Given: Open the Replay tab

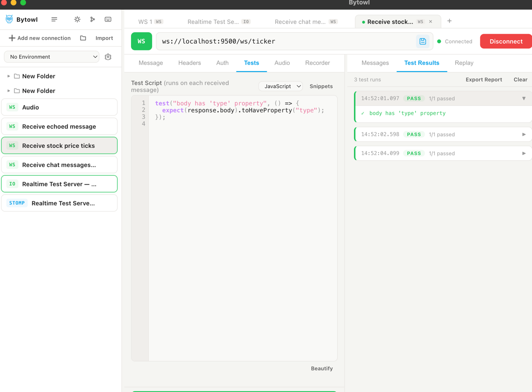Looking at the screenshot, I should (464, 63).
